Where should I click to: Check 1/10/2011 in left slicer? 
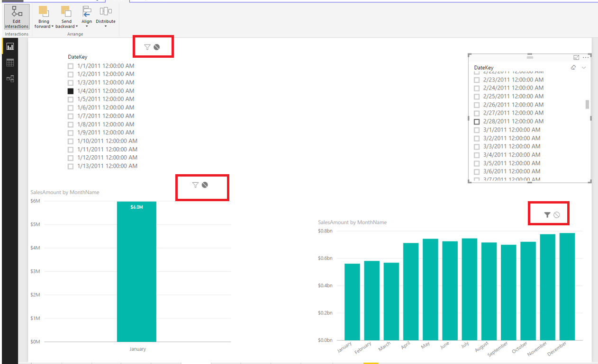coord(71,141)
